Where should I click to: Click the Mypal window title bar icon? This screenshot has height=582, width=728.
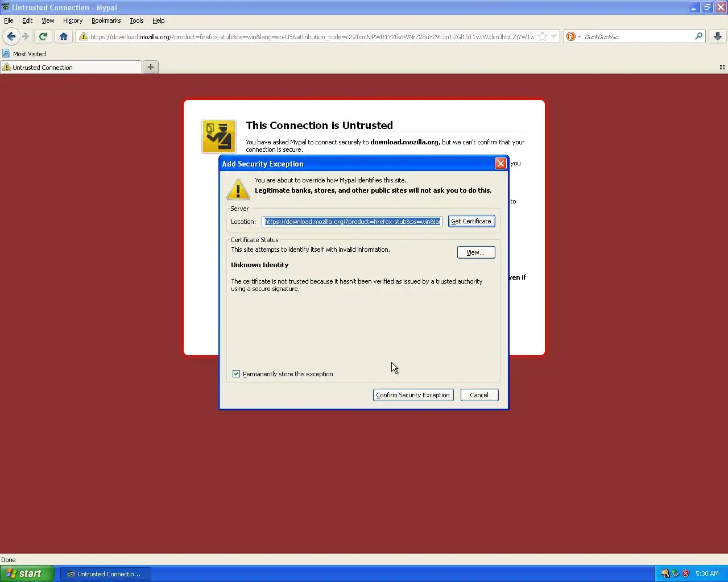pos(5,7)
